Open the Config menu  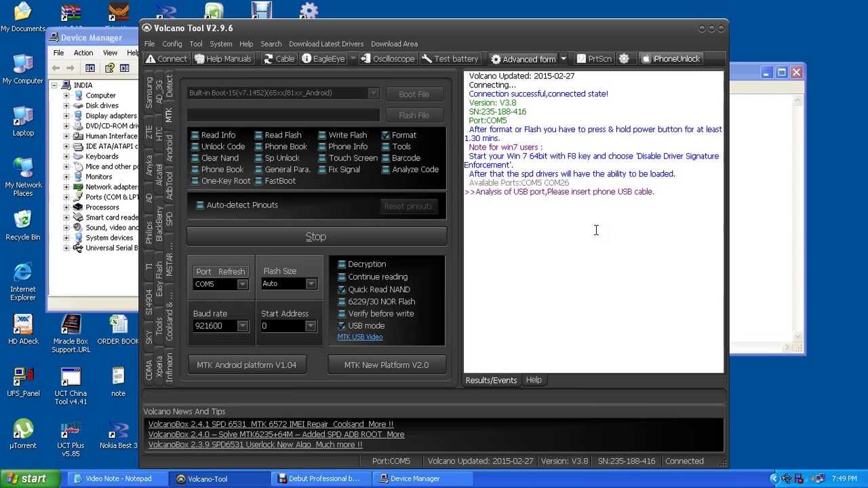pyautogui.click(x=172, y=44)
